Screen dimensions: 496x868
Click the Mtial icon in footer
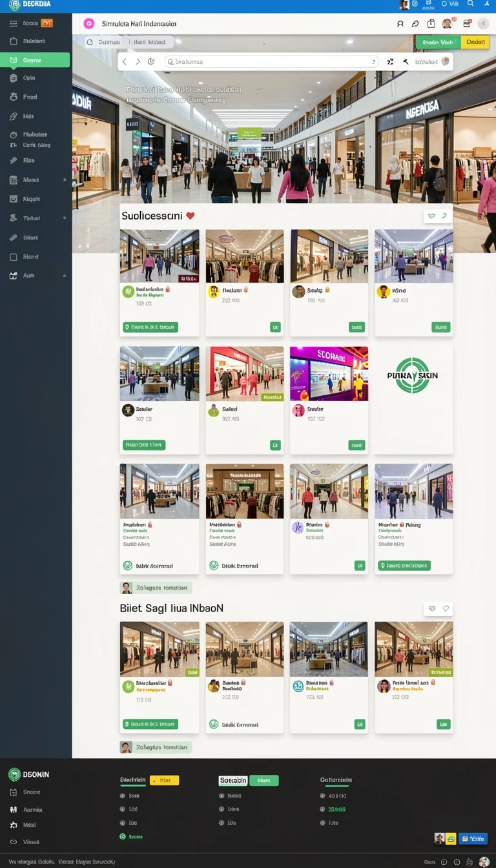(14, 825)
